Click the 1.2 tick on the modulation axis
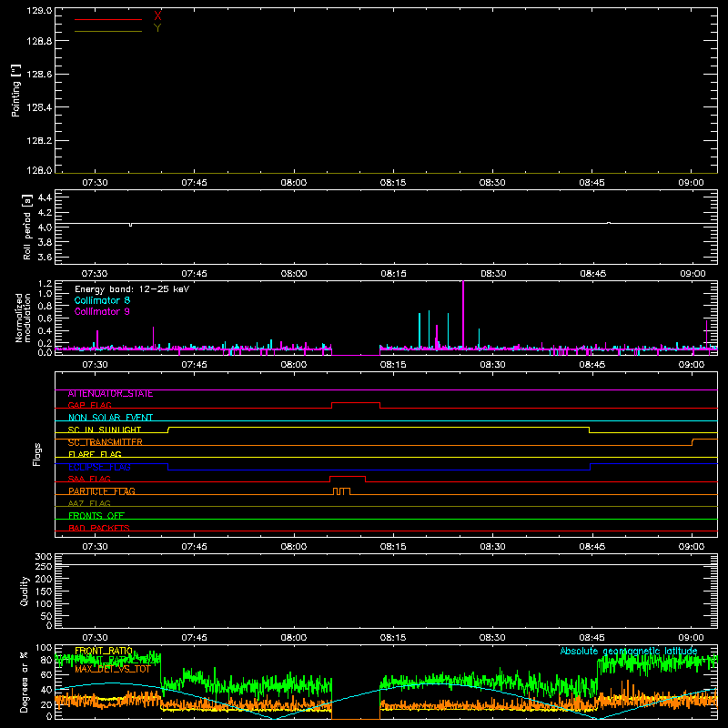 (x=45, y=284)
